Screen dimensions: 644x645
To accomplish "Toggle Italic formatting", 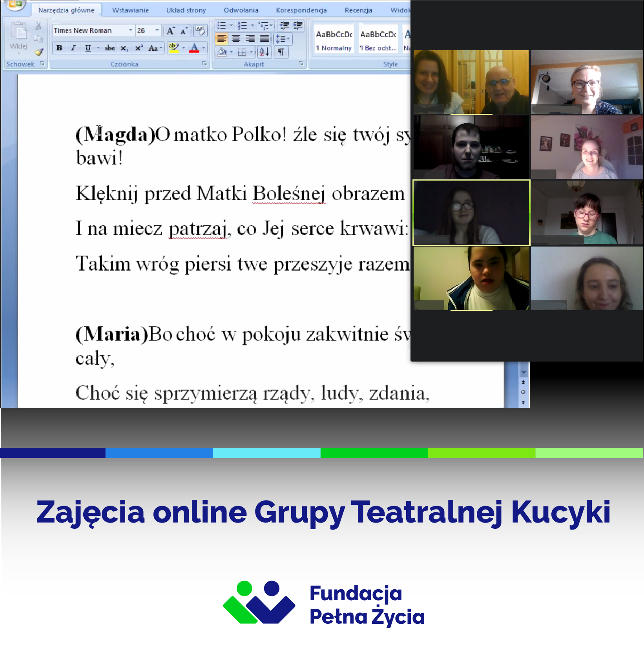I will [73, 48].
